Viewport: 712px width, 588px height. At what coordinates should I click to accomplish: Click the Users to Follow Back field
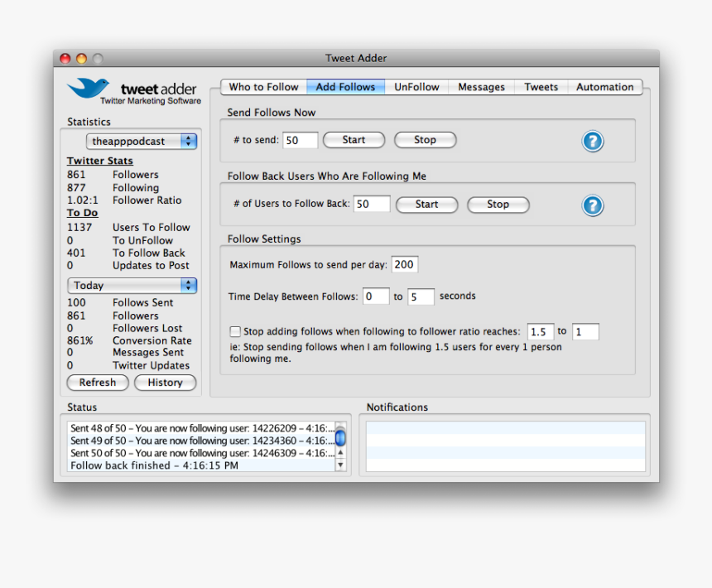click(x=372, y=204)
